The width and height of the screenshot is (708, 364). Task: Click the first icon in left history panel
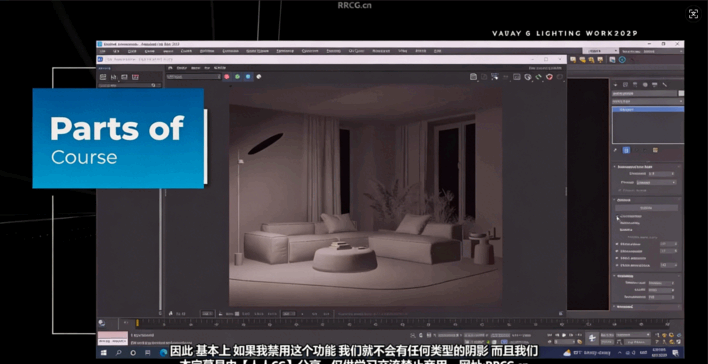click(x=103, y=77)
